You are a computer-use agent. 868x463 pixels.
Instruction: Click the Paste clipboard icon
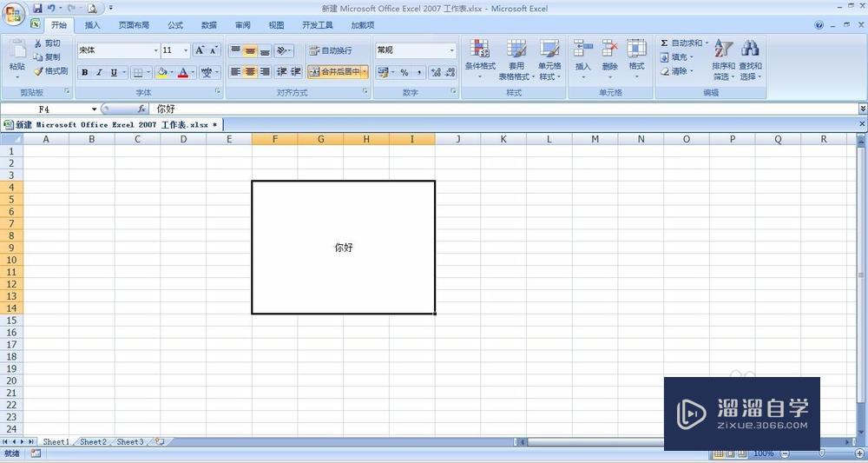click(x=17, y=49)
